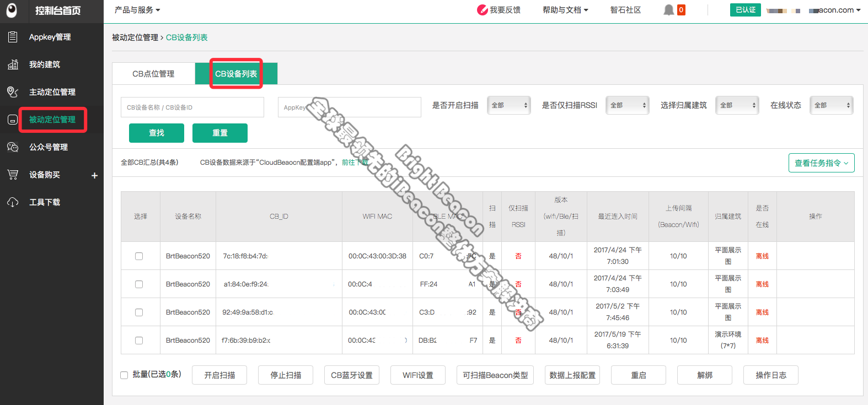Click the 被动定位管理 device icon in sidebar

pos(13,120)
